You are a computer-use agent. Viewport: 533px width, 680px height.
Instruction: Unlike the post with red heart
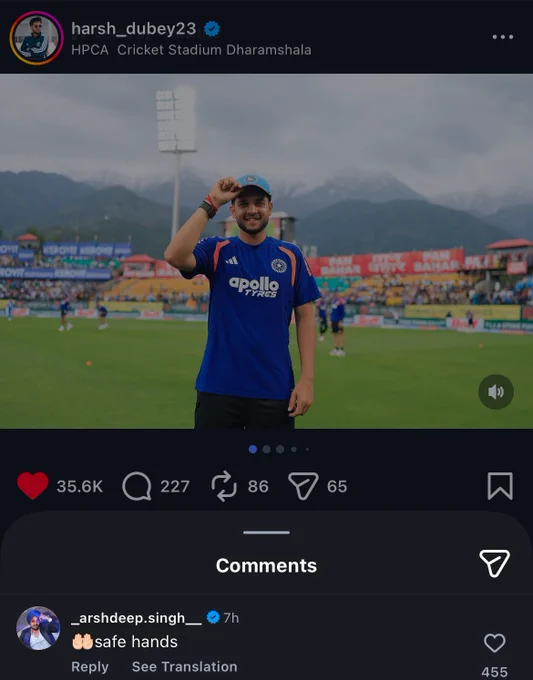tap(33, 486)
